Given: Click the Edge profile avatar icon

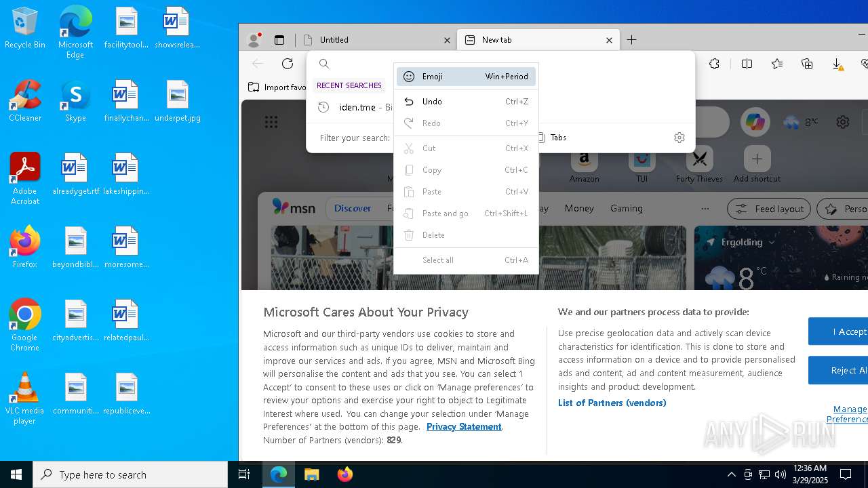Looking at the screenshot, I should pyautogui.click(x=254, y=40).
